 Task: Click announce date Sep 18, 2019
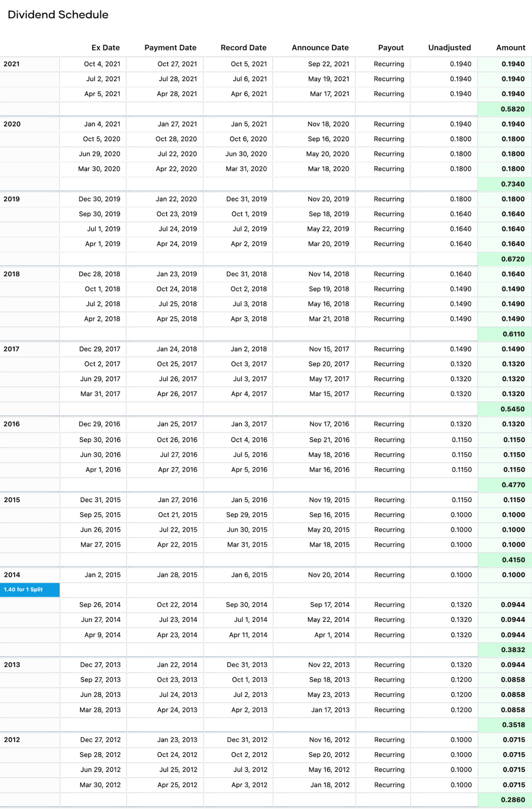[x=329, y=214]
